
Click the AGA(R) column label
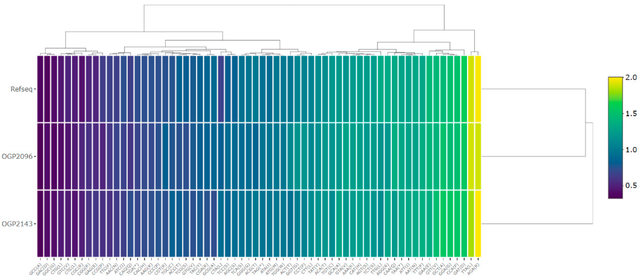click(473, 270)
